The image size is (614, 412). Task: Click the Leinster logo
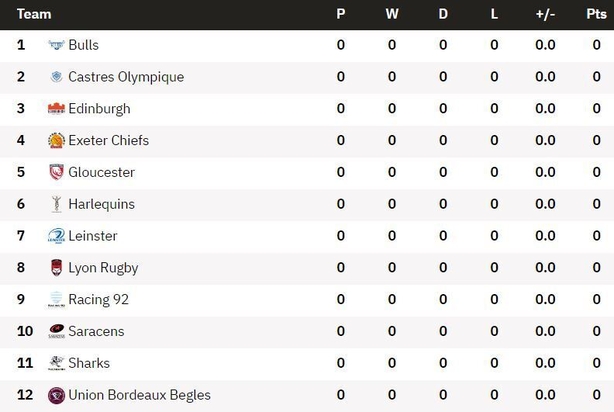coord(56,236)
